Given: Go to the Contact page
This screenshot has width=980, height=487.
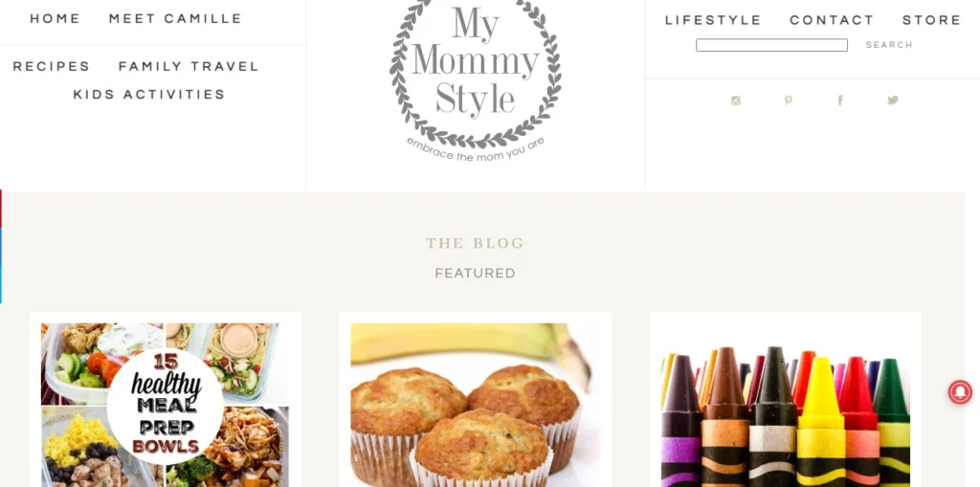Looking at the screenshot, I should (832, 20).
